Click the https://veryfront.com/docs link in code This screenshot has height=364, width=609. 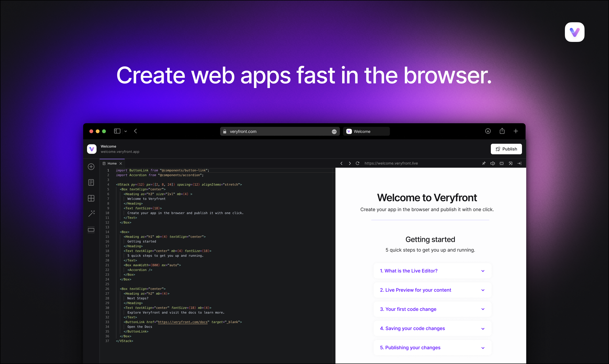point(183,322)
